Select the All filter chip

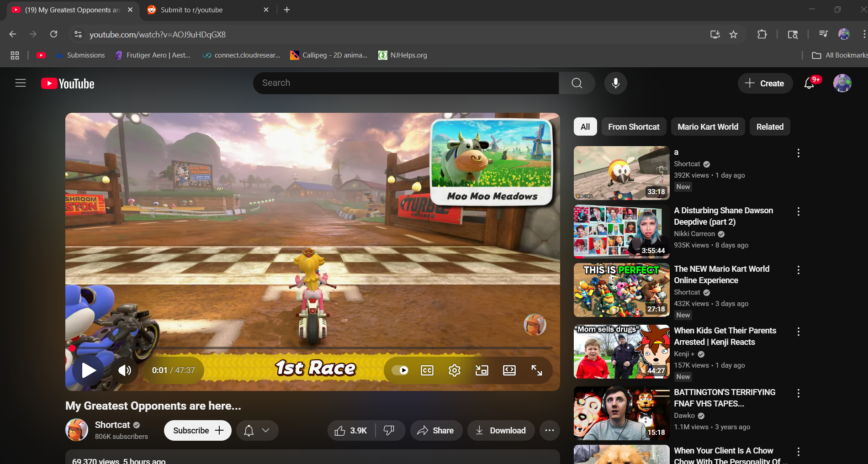(x=585, y=127)
